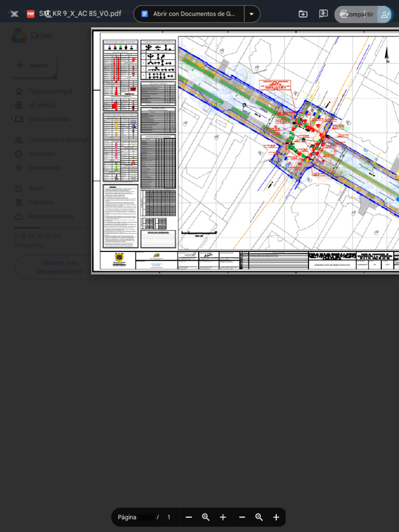Click the Compartir button

pyautogui.click(x=358, y=14)
